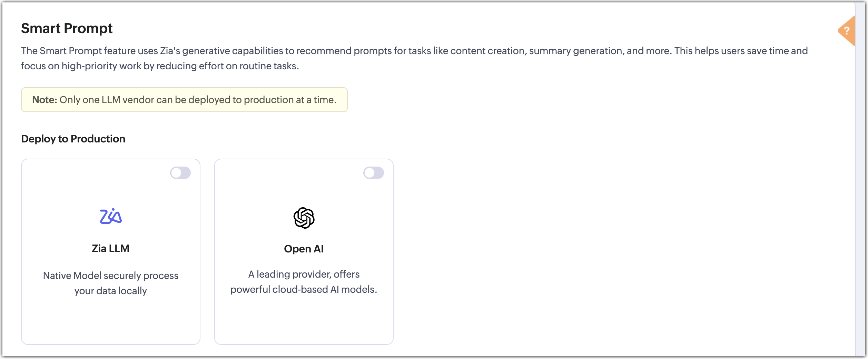Image resolution: width=868 pixels, height=359 pixels.
Task: Click the Smart Prompt feature description paragraph
Action: pos(414,51)
